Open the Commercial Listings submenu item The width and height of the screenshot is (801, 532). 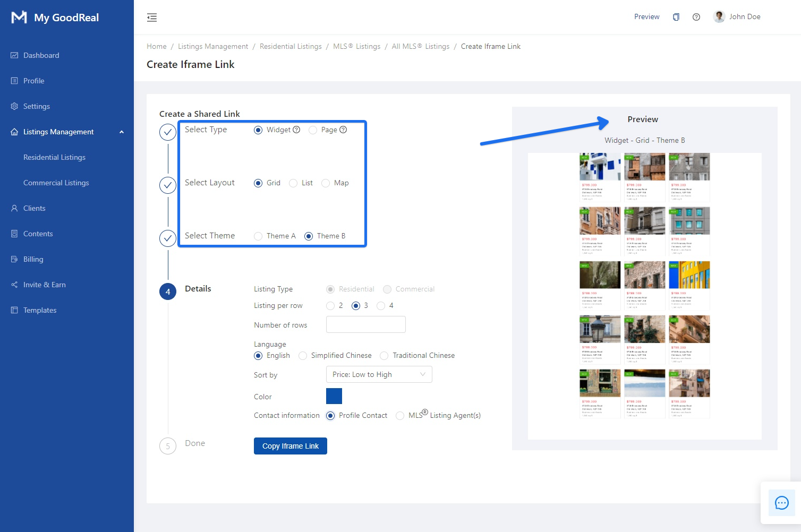56,183
